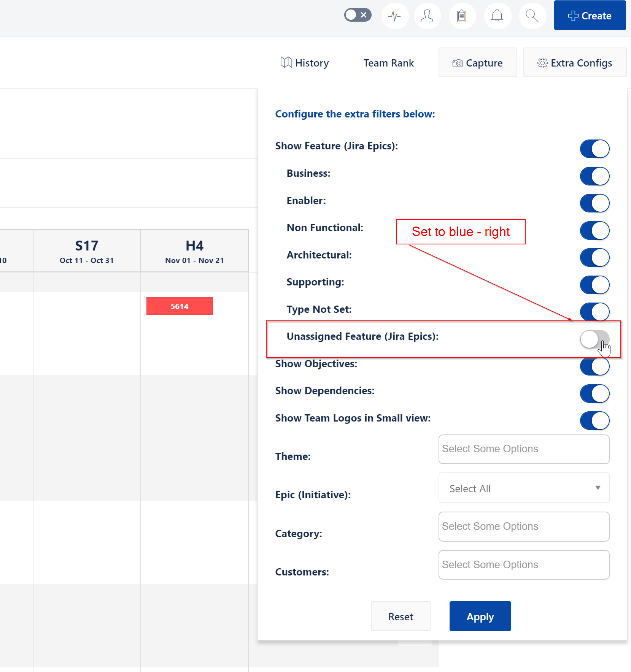This screenshot has width=631, height=672.
Task: Click the Create button
Action: coord(590,16)
